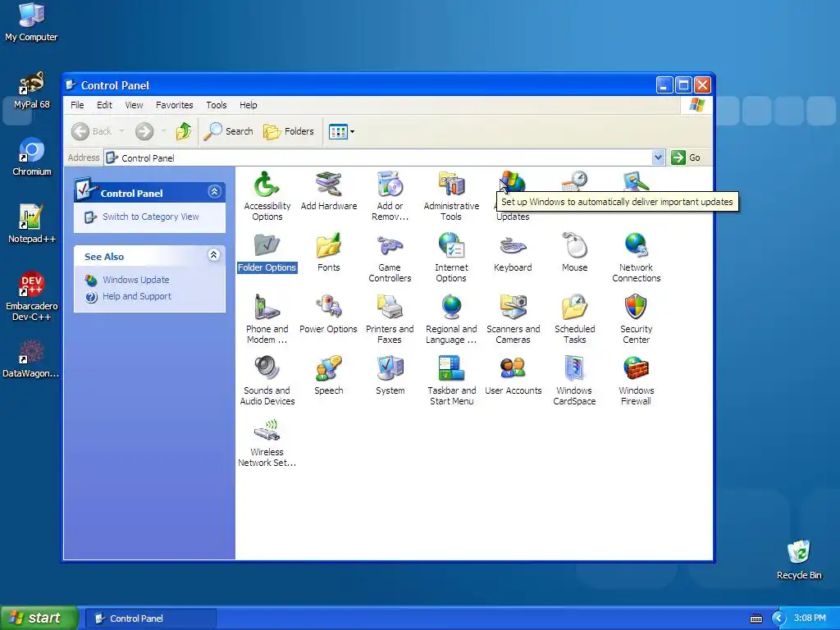840x630 pixels.
Task: Open Windows Firewall icon
Action: click(636, 370)
